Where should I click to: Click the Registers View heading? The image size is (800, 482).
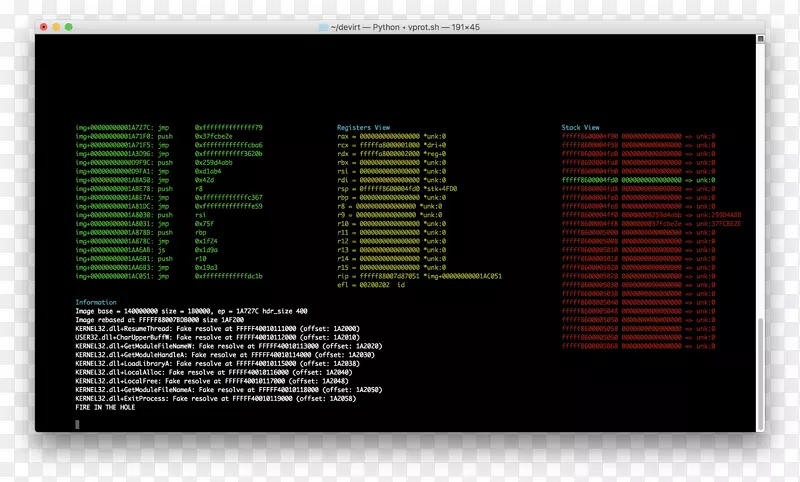[362, 128]
